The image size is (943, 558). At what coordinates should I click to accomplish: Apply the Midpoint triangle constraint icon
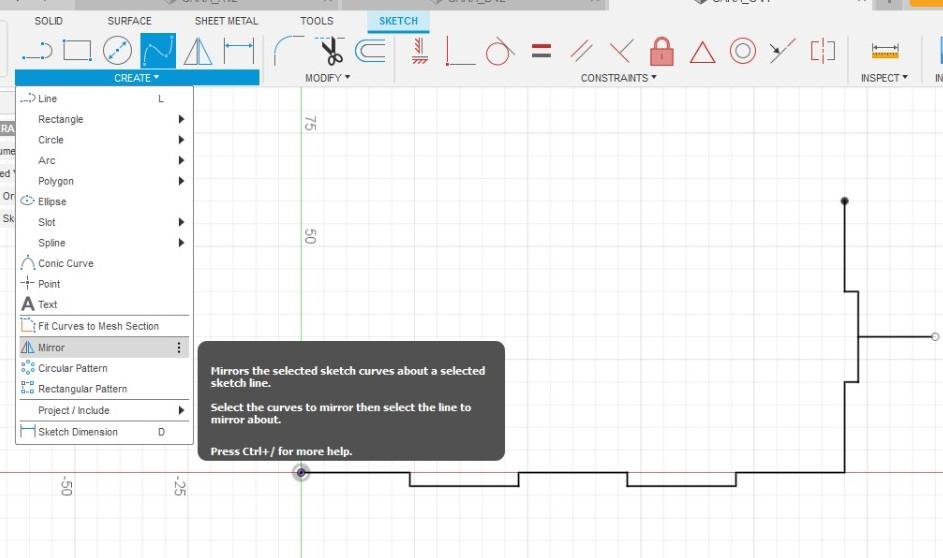coord(702,52)
